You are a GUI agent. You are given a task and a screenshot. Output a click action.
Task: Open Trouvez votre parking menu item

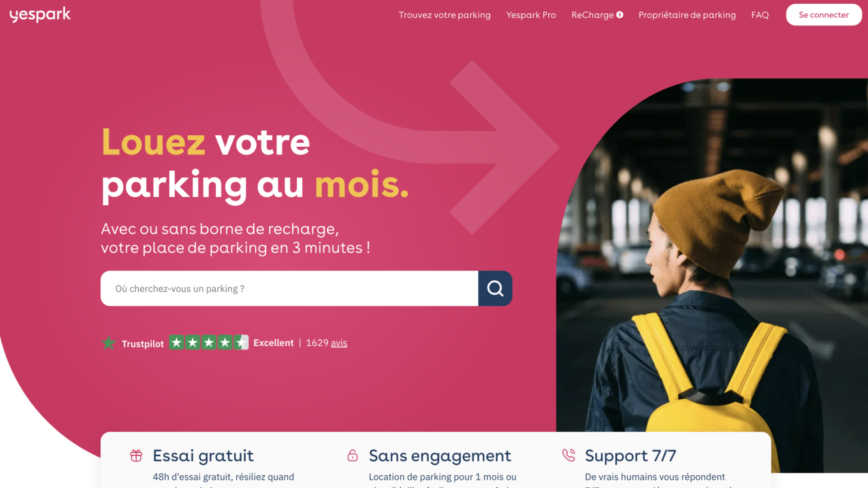(445, 15)
